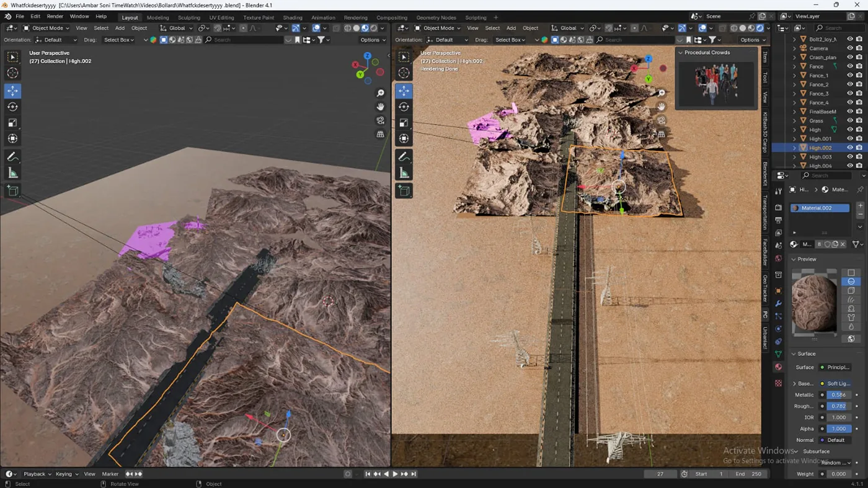
Task: Pin the properties editor context
Action: (860, 189)
